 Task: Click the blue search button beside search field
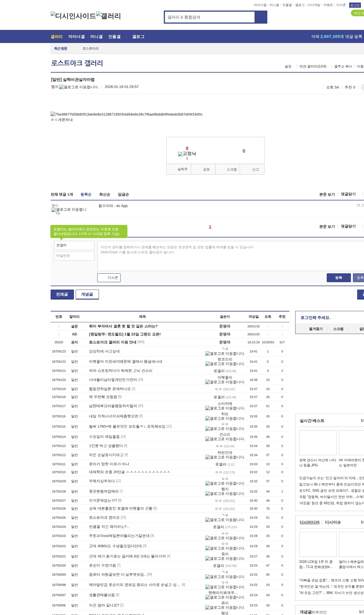tap(261, 17)
